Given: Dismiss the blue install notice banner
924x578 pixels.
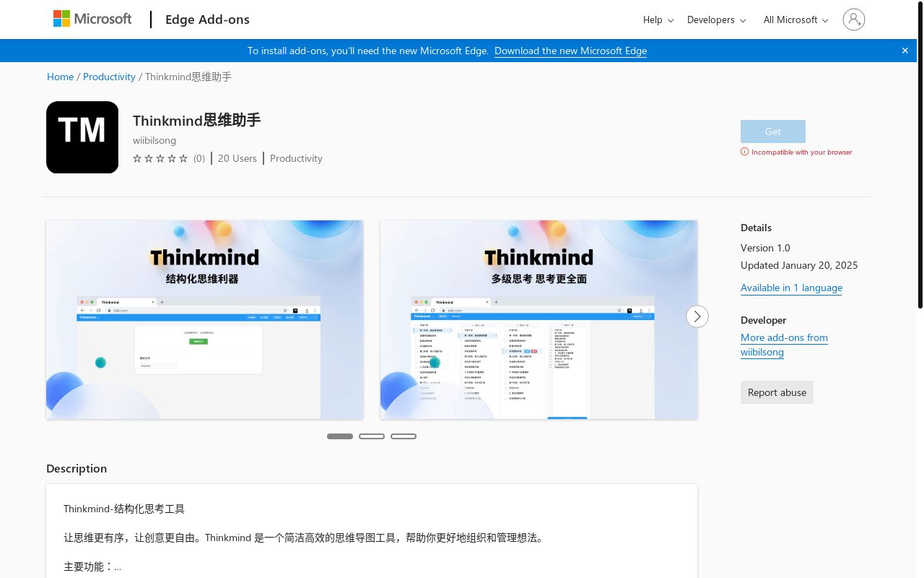Looking at the screenshot, I should [905, 51].
